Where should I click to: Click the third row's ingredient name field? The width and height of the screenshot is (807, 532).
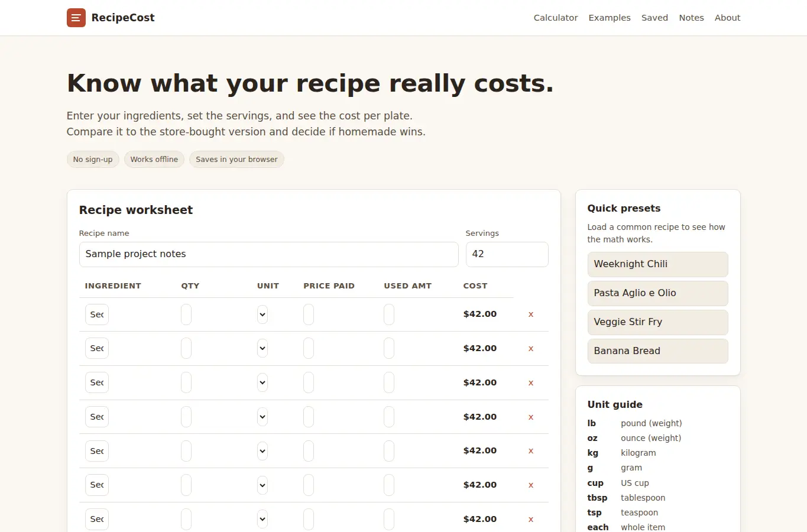97,383
